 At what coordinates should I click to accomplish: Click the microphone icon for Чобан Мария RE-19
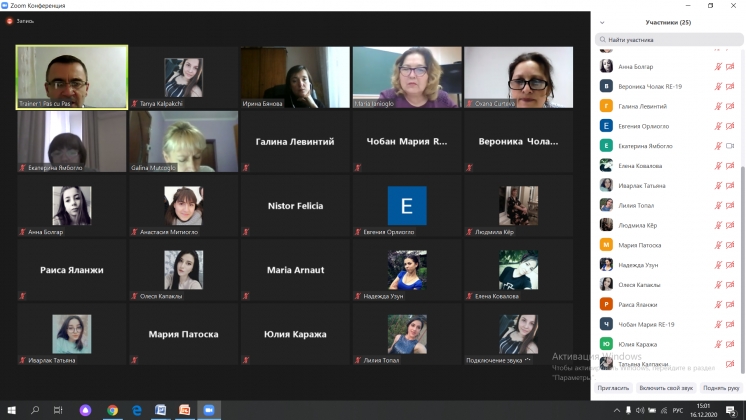pos(718,324)
